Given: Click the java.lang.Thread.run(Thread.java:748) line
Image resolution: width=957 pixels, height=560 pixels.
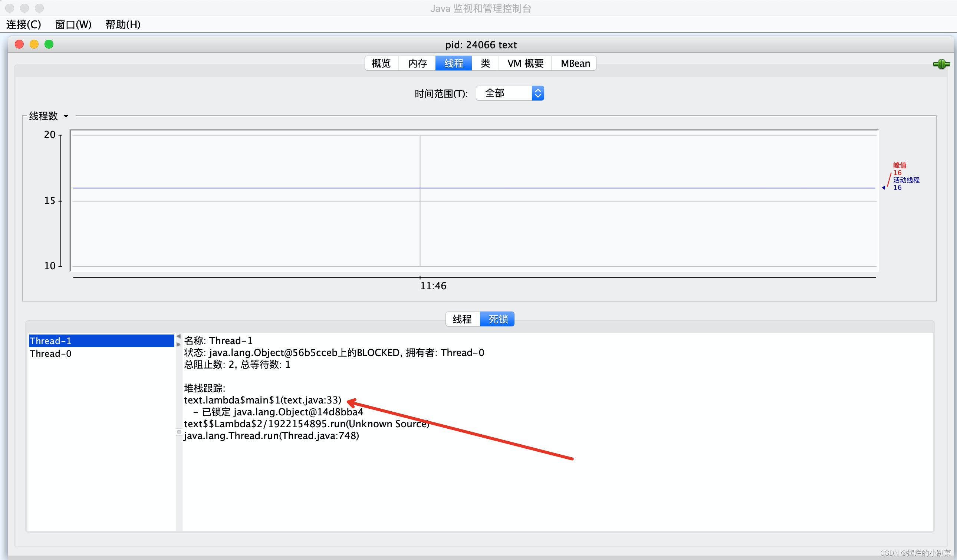Looking at the screenshot, I should 272,436.
